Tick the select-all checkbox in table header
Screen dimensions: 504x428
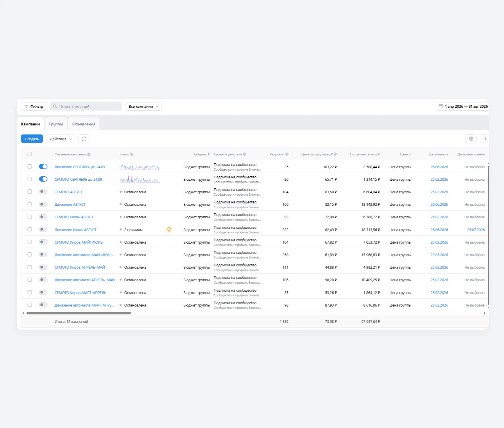pos(29,154)
